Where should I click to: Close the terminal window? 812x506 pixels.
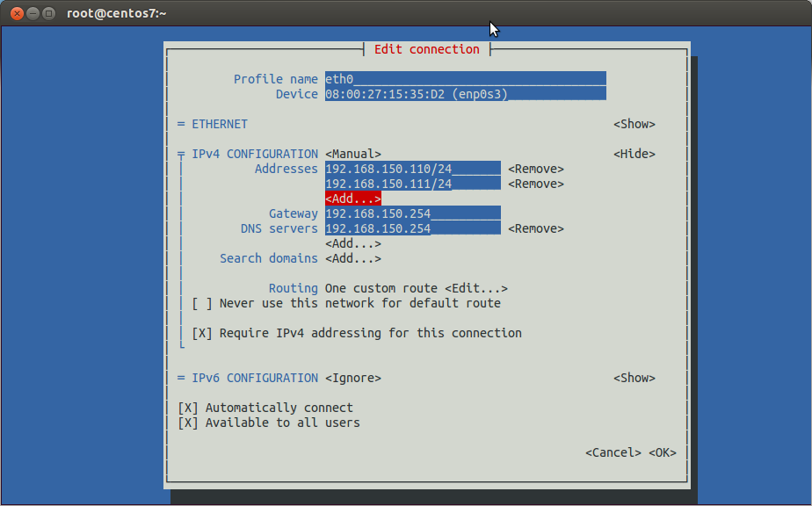point(17,13)
